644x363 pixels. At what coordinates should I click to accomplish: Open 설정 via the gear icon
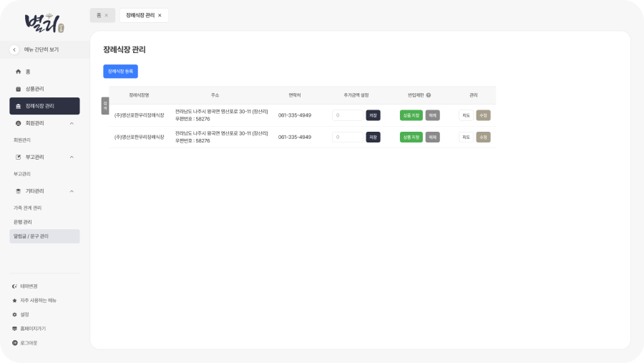[x=15, y=314]
